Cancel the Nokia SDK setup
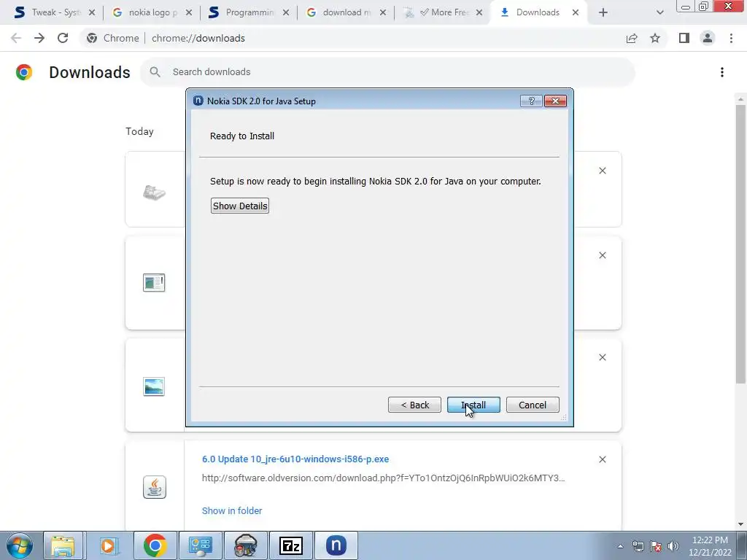The width and height of the screenshot is (747, 560). point(532,405)
